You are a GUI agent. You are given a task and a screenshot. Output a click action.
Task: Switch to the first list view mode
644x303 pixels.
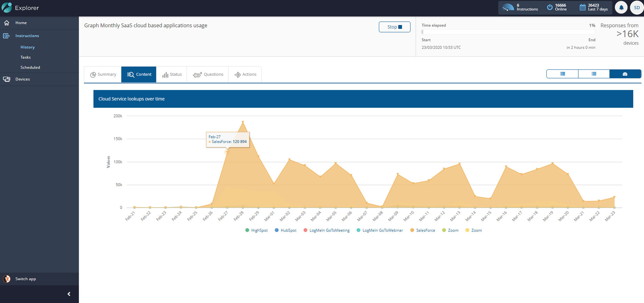(x=563, y=74)
